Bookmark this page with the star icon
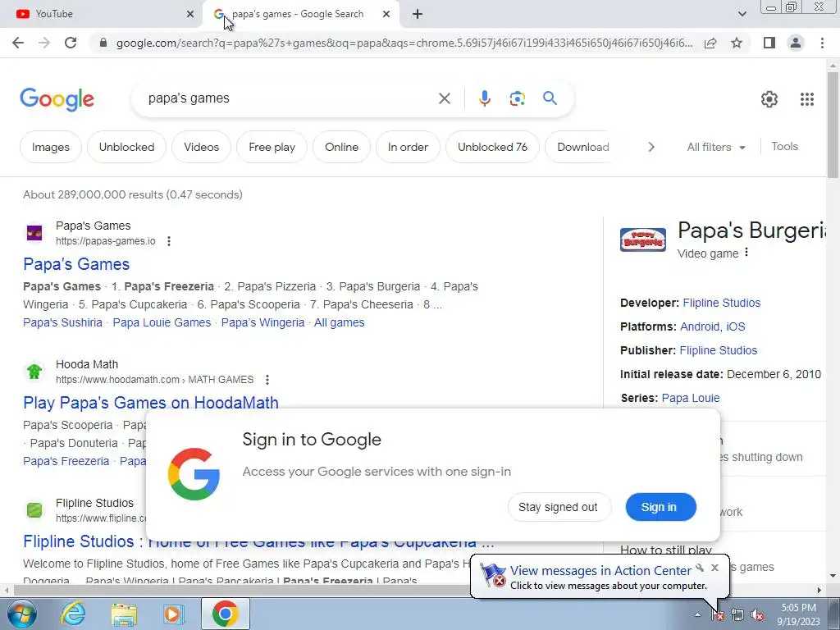Image resolution: width=840 pixels, height=630 pixels. click(x=737, y=43)
